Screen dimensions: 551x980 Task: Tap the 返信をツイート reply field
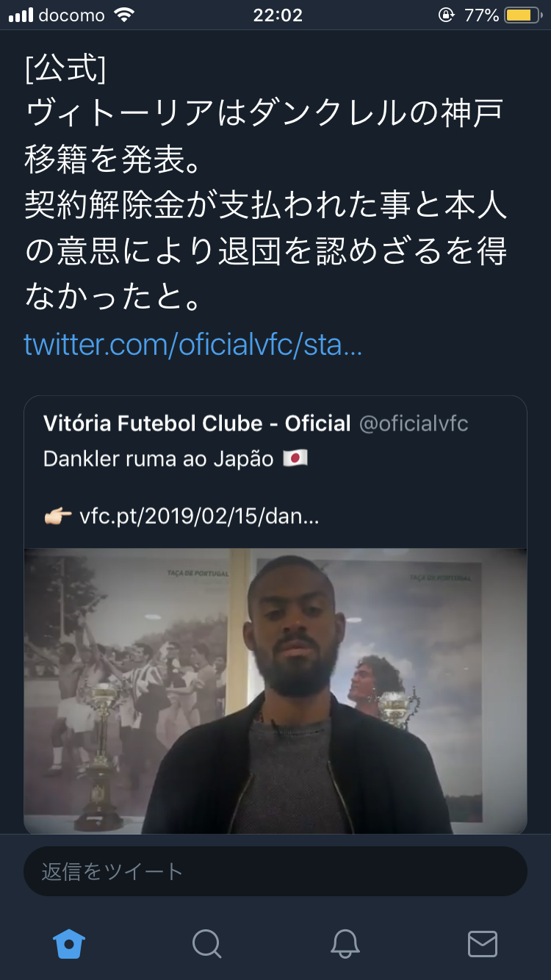point(275,871)
